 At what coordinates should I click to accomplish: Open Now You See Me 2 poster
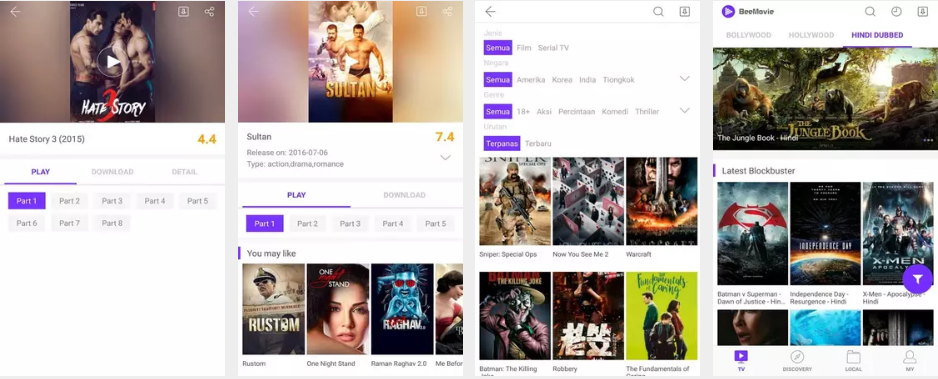[589, 201]
